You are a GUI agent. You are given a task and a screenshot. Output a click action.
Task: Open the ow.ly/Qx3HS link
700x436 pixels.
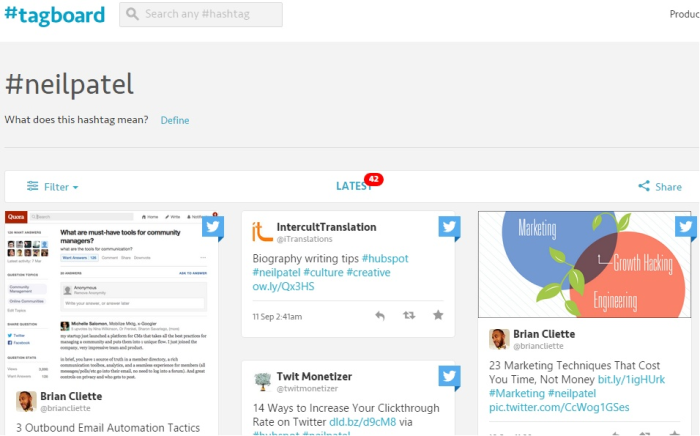click(283, 287)
